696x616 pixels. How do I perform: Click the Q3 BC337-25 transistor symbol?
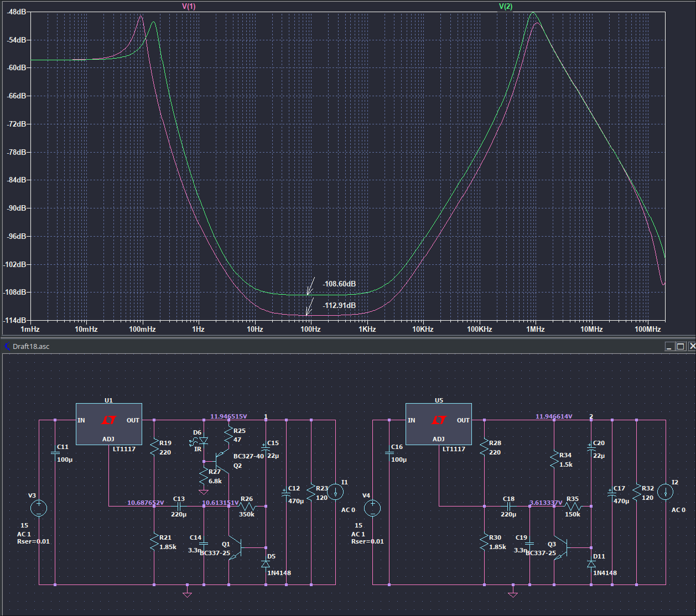[x=562, y=547]
